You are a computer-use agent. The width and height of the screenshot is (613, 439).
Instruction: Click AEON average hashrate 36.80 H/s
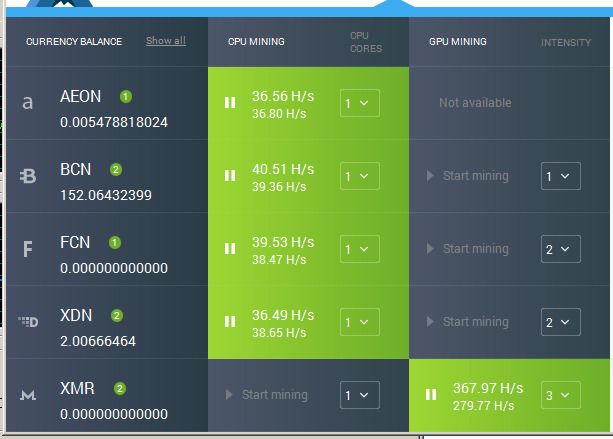click(279, 114)
